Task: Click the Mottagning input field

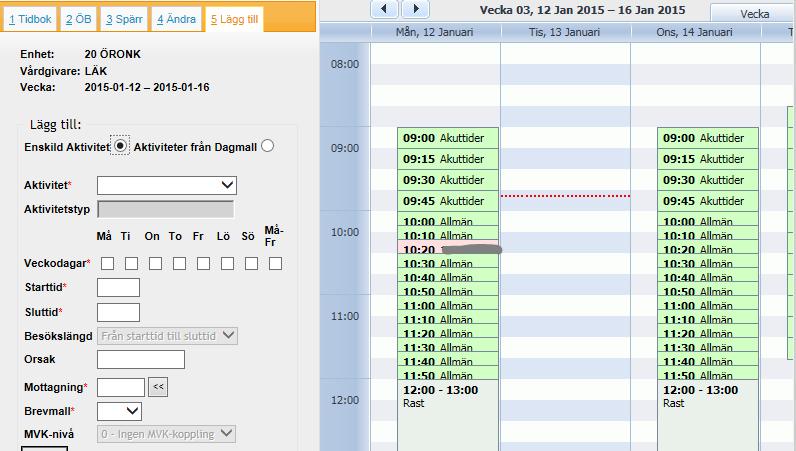Action: click(121, 388)
